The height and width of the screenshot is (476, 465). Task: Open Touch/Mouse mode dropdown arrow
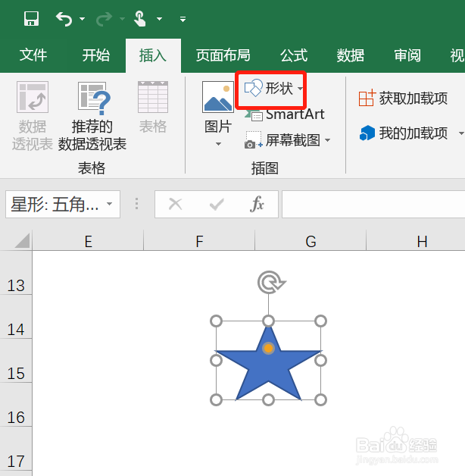pos(159,19)
